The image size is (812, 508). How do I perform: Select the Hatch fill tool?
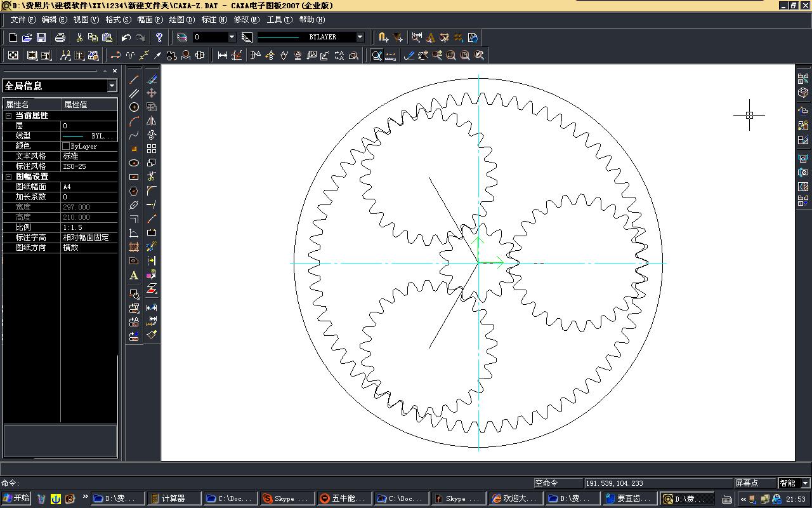[134, 247]
